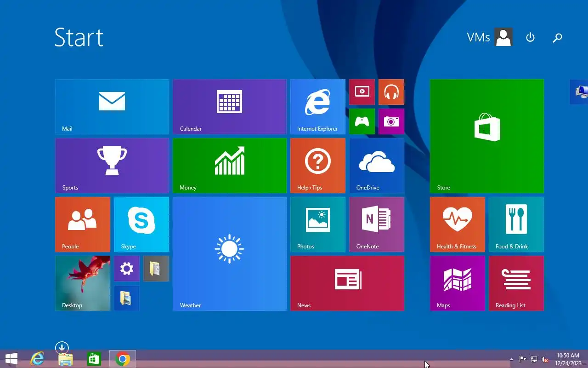Viewport: 588px width, 368px height.
Task: Open the Help+Tips tile
Action: 318,166
